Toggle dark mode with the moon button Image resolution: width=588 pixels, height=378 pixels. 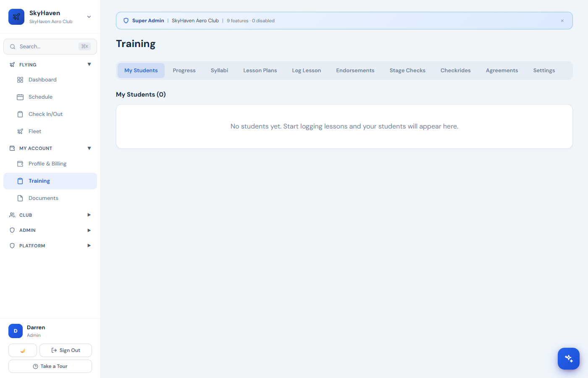[22, 350]
